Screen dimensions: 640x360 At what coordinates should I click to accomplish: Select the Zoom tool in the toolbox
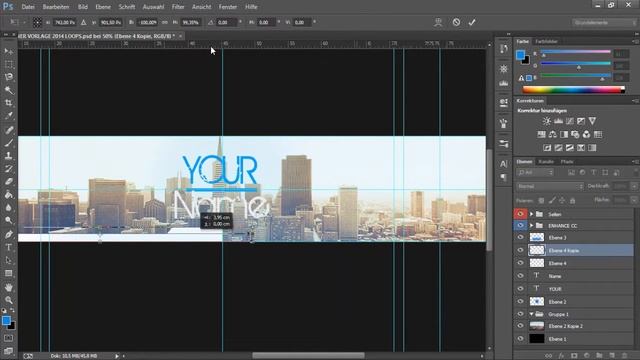point(9,300)
